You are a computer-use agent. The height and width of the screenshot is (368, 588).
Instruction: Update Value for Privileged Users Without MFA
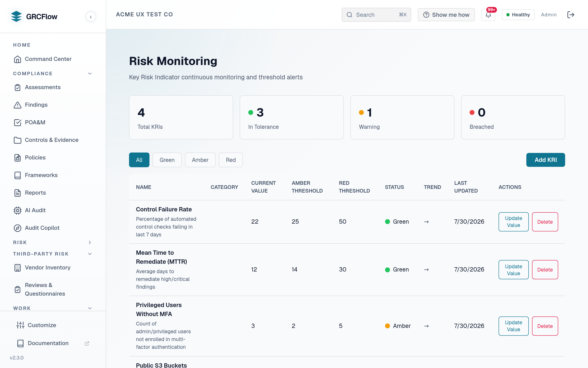(513, 326)
